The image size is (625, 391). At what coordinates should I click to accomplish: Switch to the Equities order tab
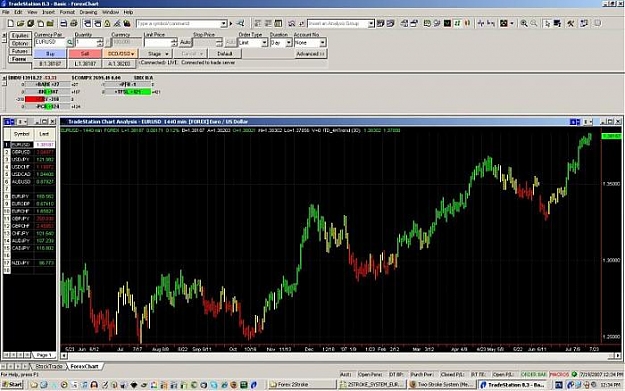(20, 35)
